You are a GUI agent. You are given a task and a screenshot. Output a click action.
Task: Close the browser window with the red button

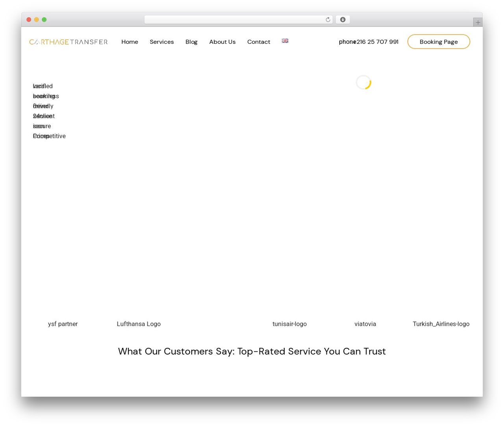pos(29,20)
